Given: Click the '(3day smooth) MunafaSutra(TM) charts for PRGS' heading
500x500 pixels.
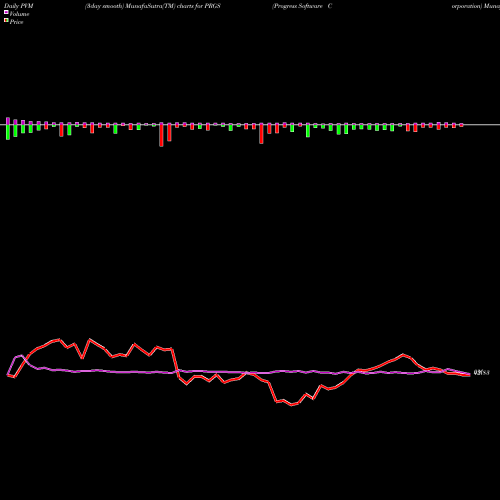Looking at the screenshot, I should point(153,6).
